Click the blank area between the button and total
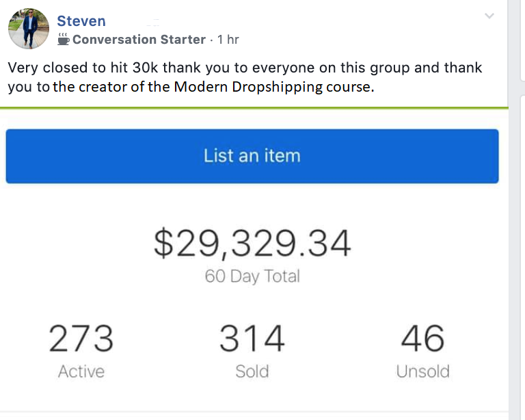 coord(252,204)
